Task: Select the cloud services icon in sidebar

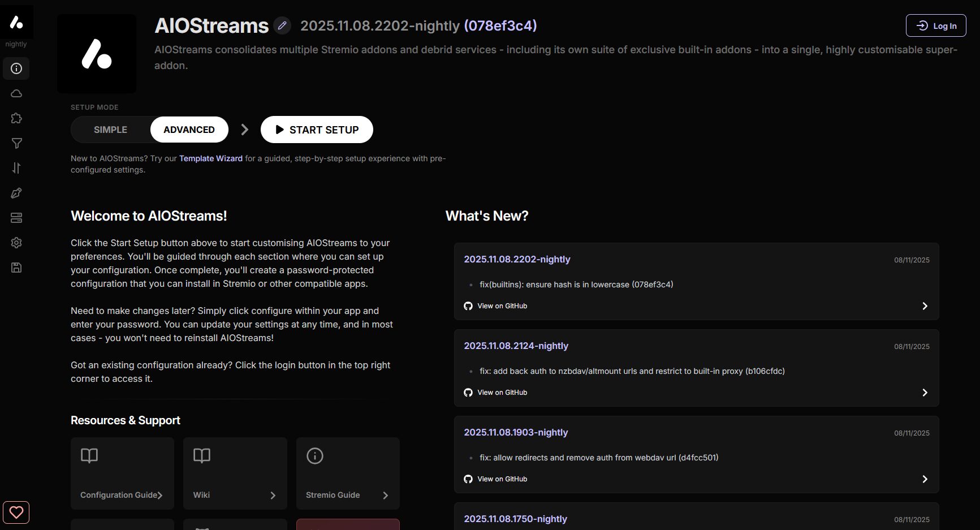Action: (16, 93)
